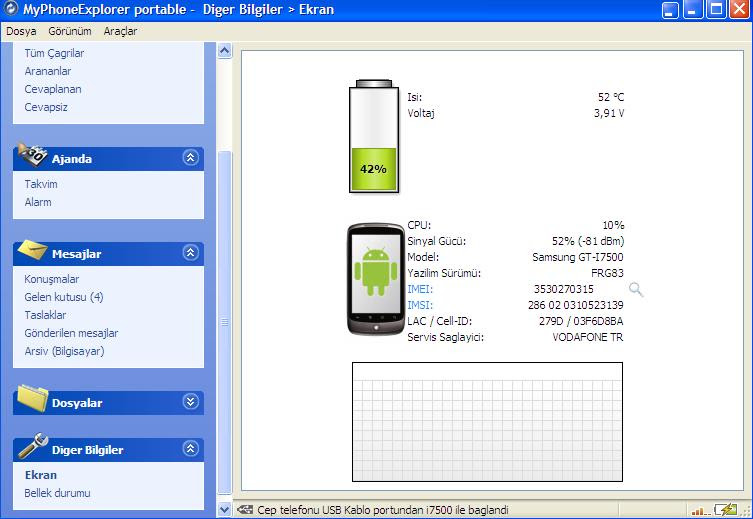Viewport: 753px width, 519px height.
Task: Click the sidebar scrollbar thumb
Action: [224, 322]
